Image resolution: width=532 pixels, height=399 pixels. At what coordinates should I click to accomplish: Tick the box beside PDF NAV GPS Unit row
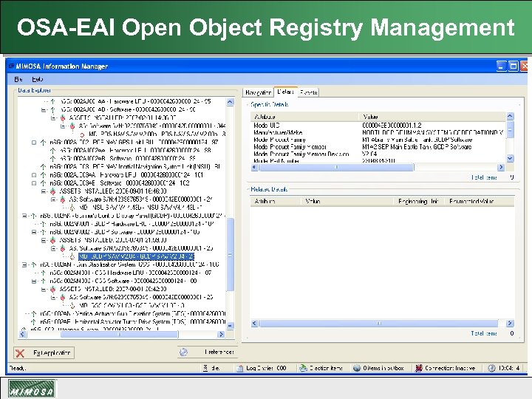tap(34, 143)
